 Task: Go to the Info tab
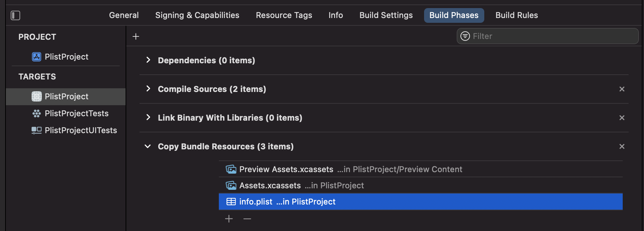tap(336, 15)
